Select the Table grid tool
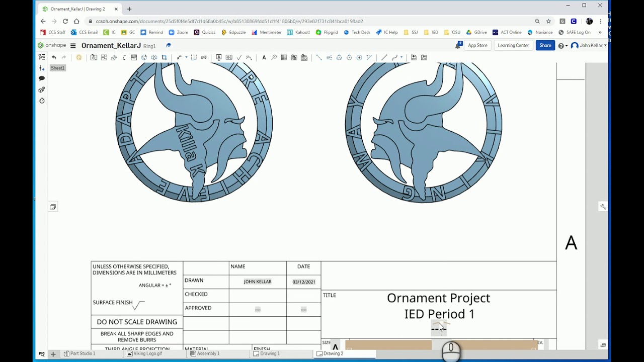The width and height of the screenshot is (644, 362). click(x=284, y=57)
